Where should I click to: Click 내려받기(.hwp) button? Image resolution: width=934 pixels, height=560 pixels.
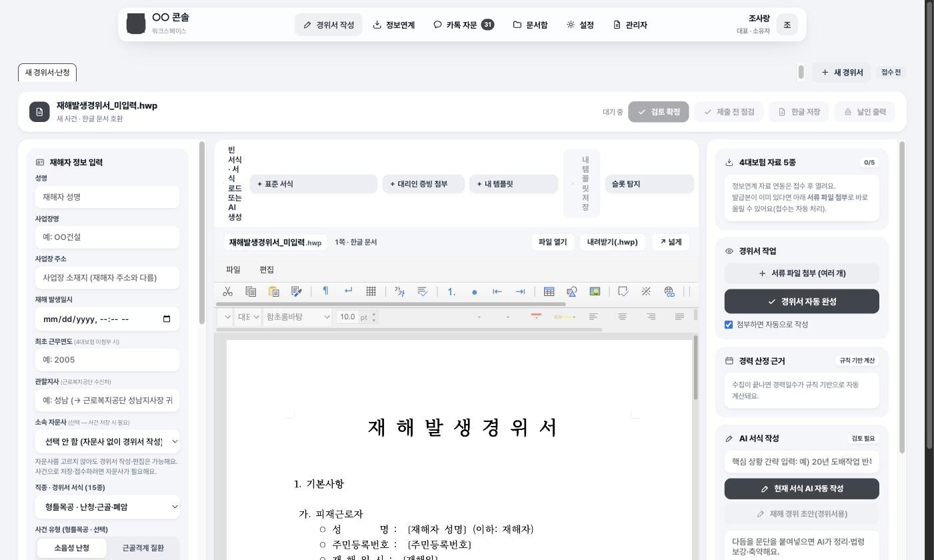click(x=613, y=242)
